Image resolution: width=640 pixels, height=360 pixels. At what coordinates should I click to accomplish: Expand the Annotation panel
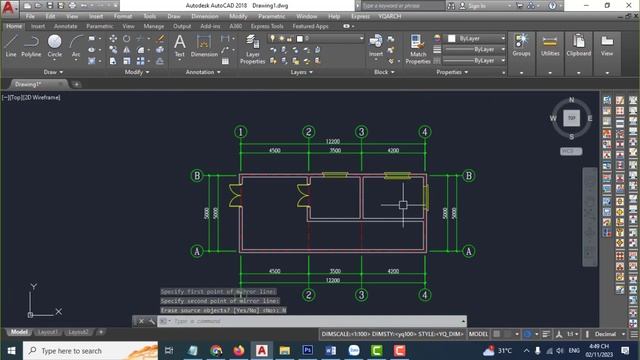(203, 72)
